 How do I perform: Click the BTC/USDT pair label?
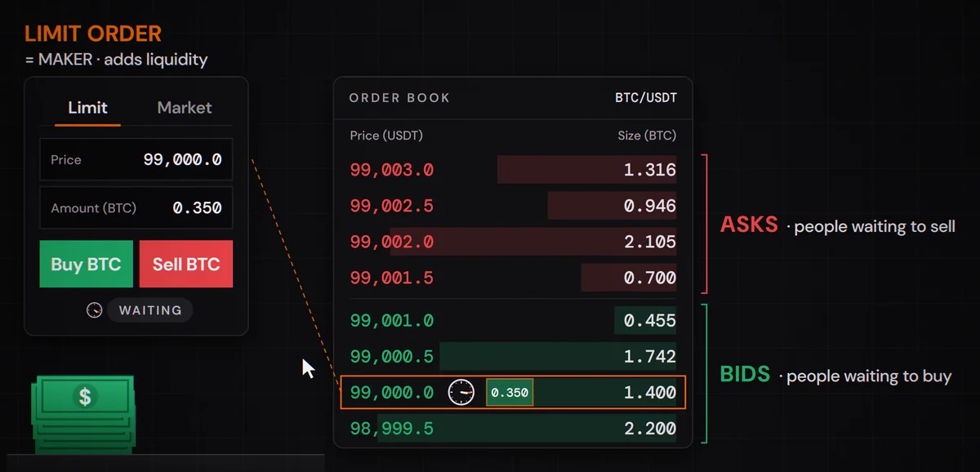pyautogui.click(x=646, y=98)
